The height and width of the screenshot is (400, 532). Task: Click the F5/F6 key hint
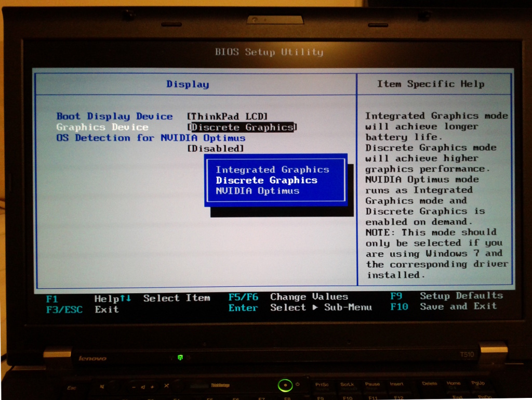(x=243, y=297)
